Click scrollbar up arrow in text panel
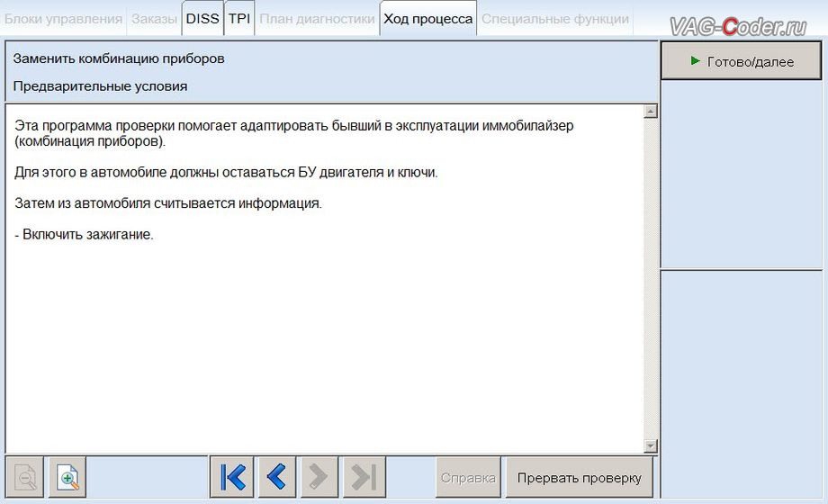This screenshot has width=828, height=504. pyautogui.click(x=651, y=112)
